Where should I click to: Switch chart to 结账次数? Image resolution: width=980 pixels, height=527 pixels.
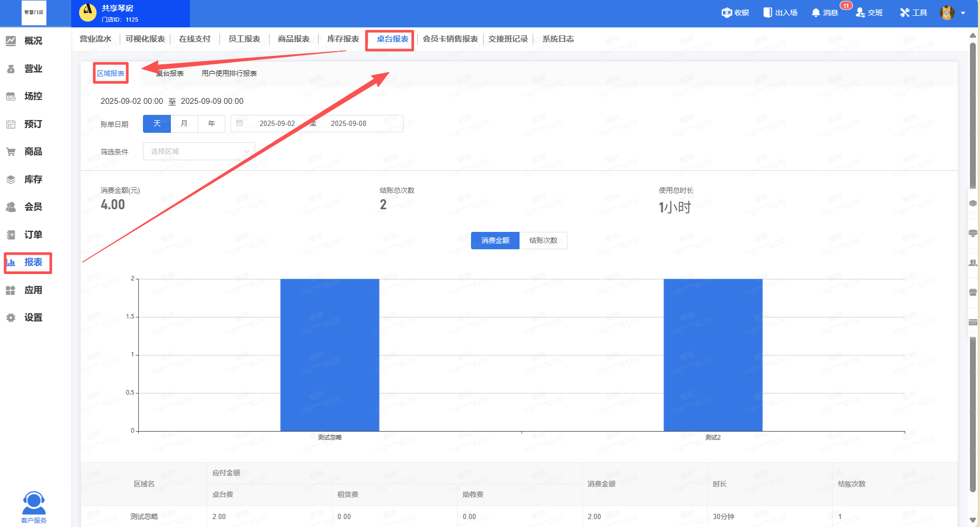coord(543,240)
